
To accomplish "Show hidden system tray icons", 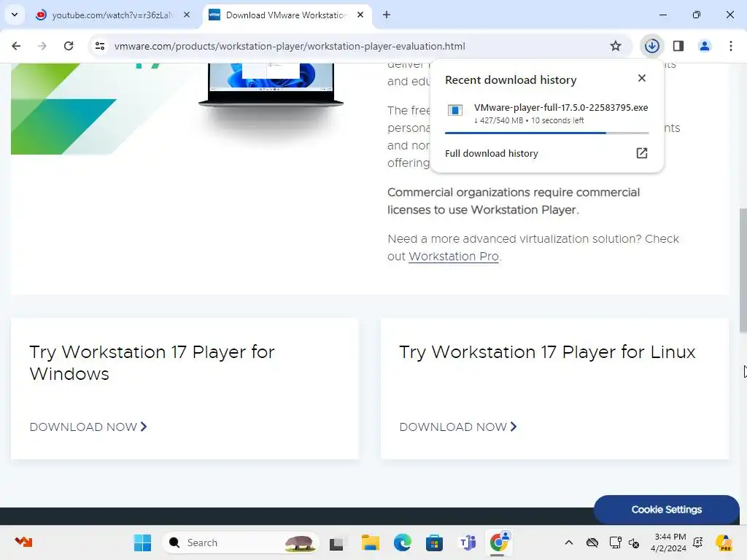I will tap(569, 542).
